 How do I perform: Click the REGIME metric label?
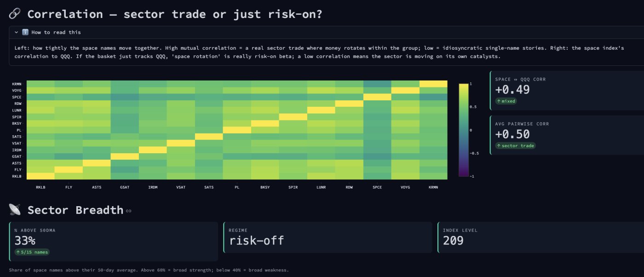238,230
